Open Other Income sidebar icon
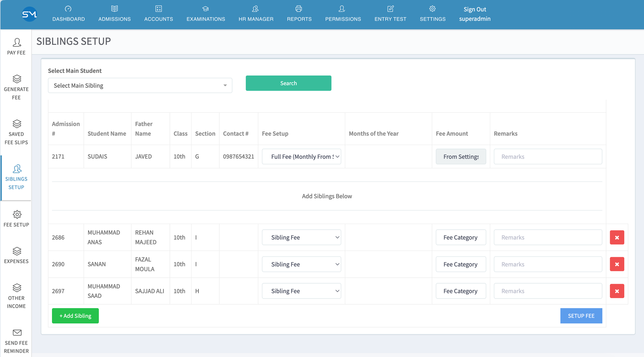 pyautogui.click(x=17, y=288)
